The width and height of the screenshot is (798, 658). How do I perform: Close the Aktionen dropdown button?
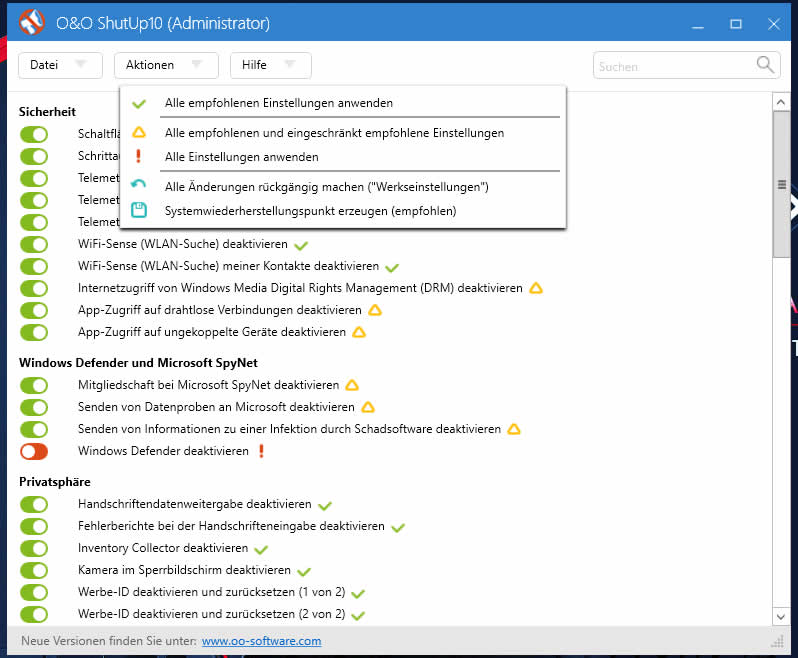point(166,65)
